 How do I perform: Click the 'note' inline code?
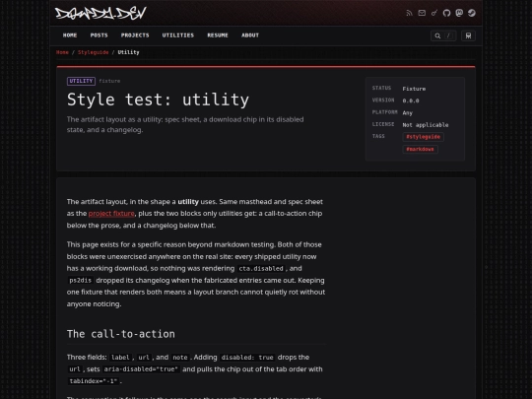tap(180, 358)
